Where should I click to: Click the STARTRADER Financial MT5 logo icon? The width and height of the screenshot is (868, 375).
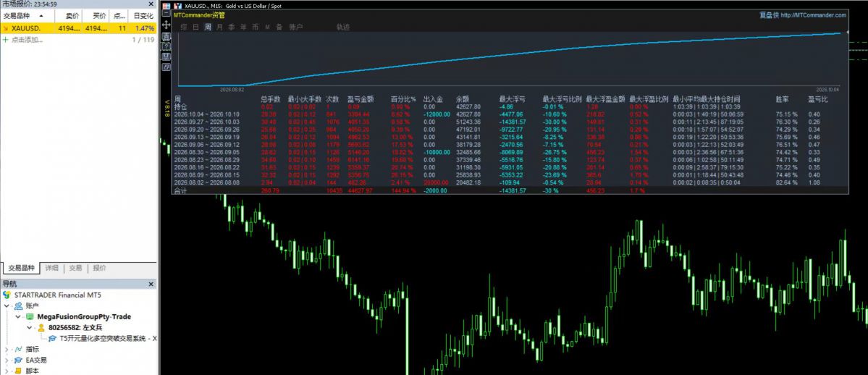click(7, 295)
